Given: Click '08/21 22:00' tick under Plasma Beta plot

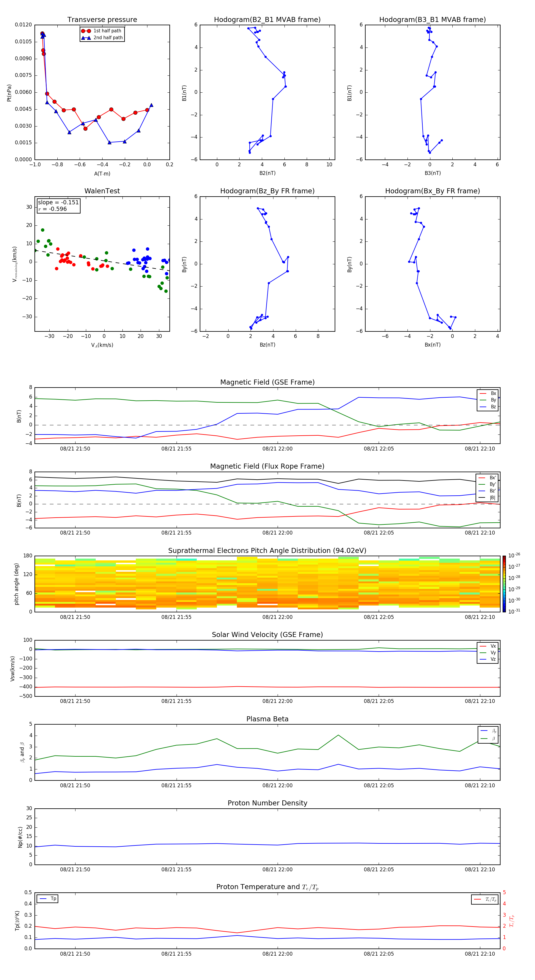Looking at the screenshot, I should [x=277, y=785].
